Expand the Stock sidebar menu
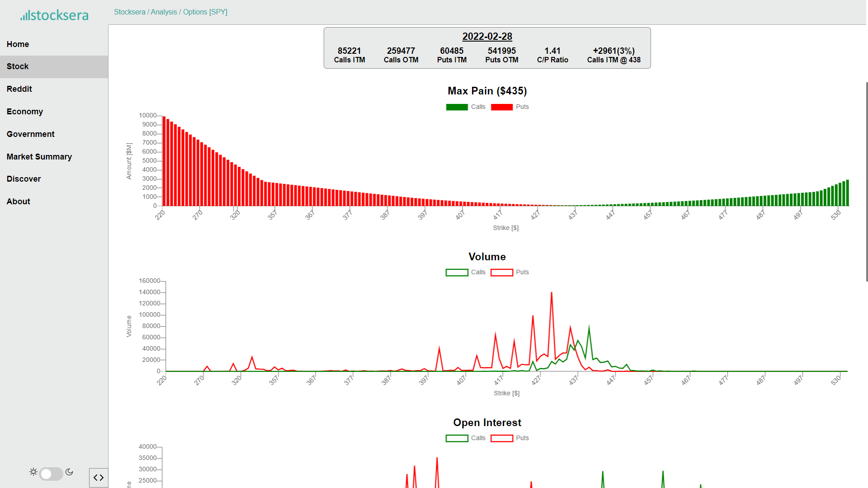This screenshot has height=488, width=868. (18, 66)
